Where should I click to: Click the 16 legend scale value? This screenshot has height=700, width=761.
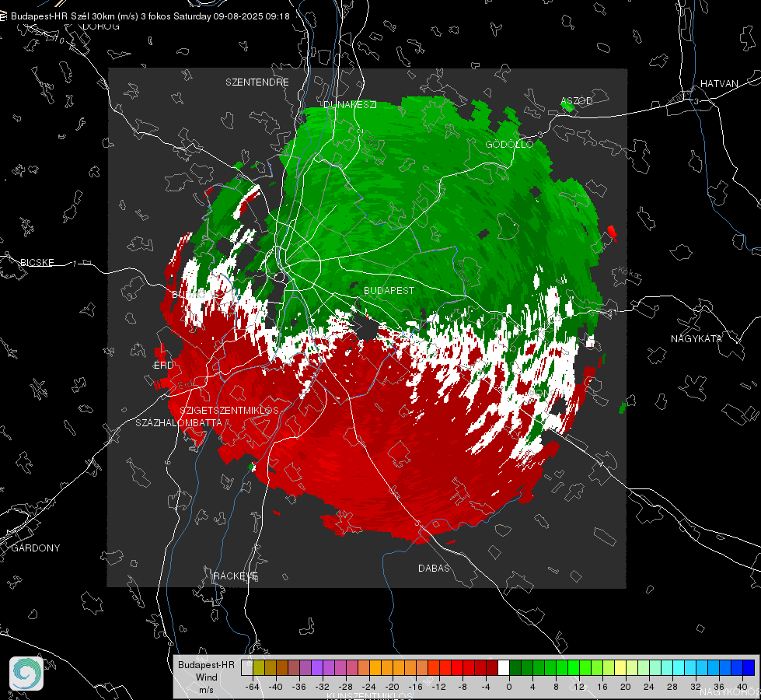pos(602,687)
